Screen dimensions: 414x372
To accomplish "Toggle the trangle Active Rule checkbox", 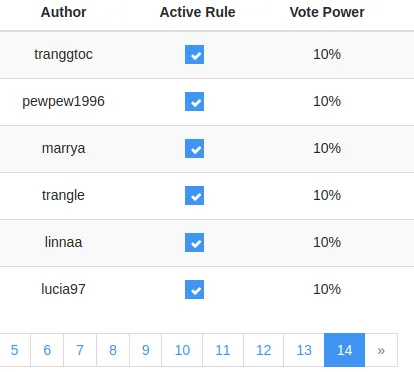I will [x=194, y=195].
